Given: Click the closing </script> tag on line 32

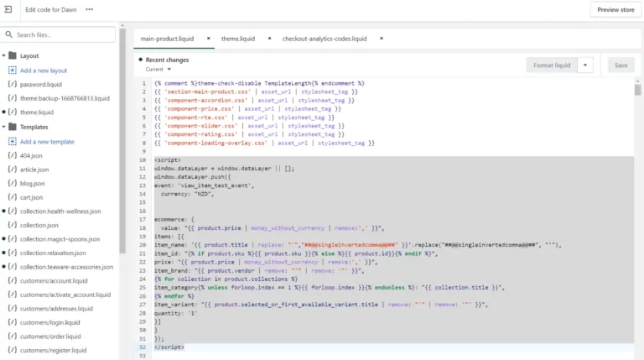Looking at the screenshot, I should [x=169, y=347].
